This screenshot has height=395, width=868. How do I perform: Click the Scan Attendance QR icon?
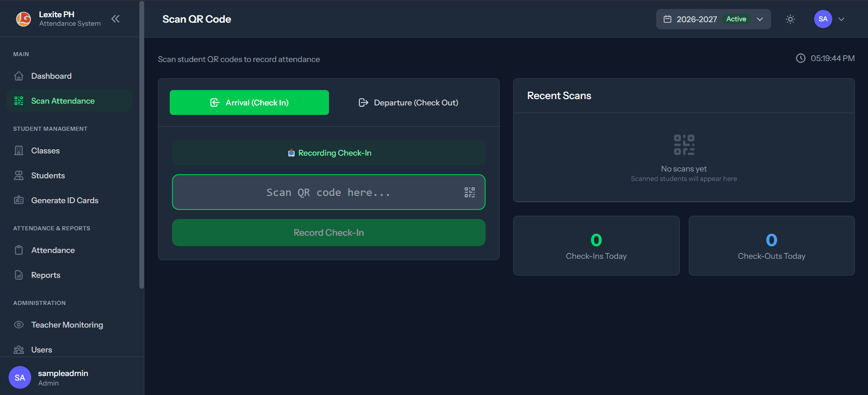tap(19, 101)
